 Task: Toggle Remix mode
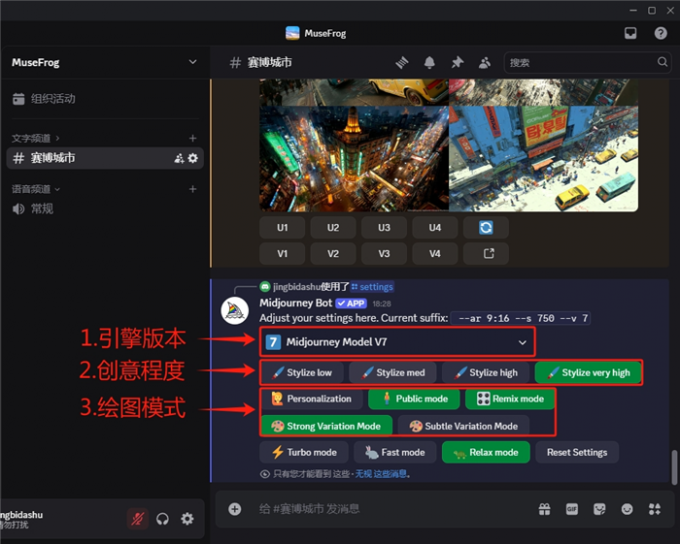pyautogui.click(x=510, y=399)
